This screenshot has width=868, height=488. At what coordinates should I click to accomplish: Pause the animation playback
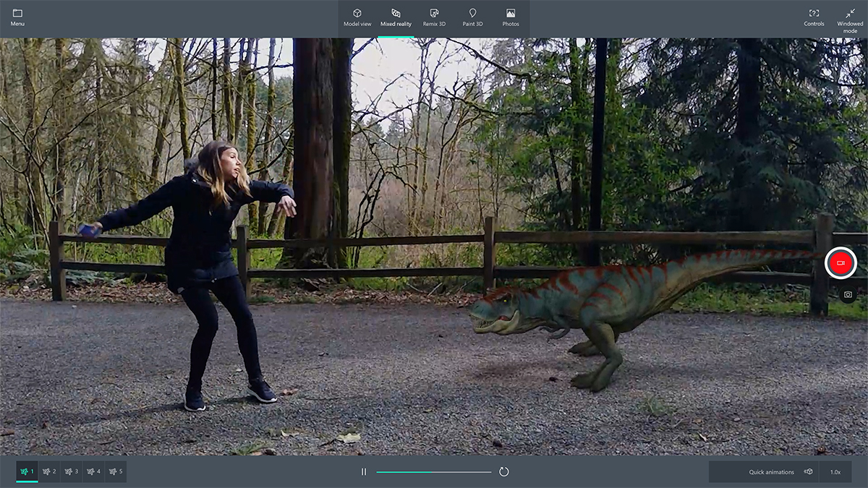coord(364,471)
